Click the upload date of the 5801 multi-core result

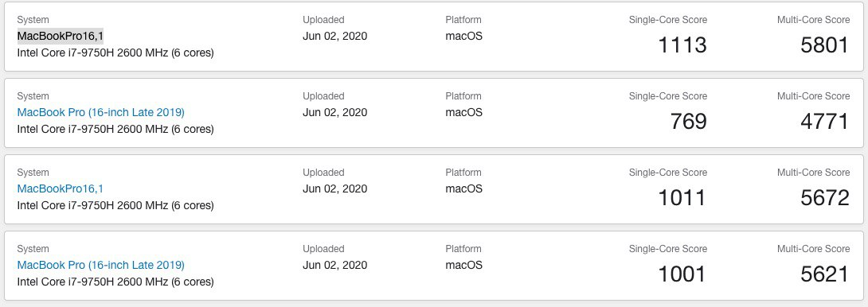(335, 36)
